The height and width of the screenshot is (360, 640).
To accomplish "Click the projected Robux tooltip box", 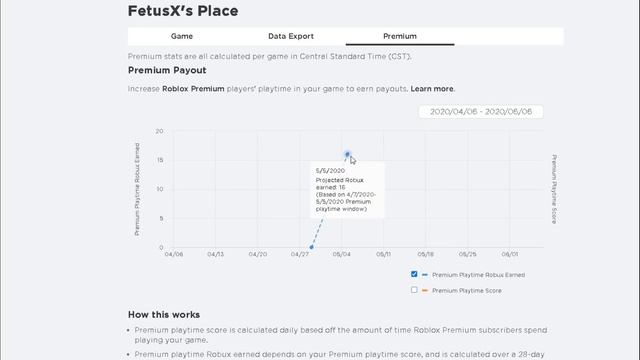I will [x=347, y=190].
